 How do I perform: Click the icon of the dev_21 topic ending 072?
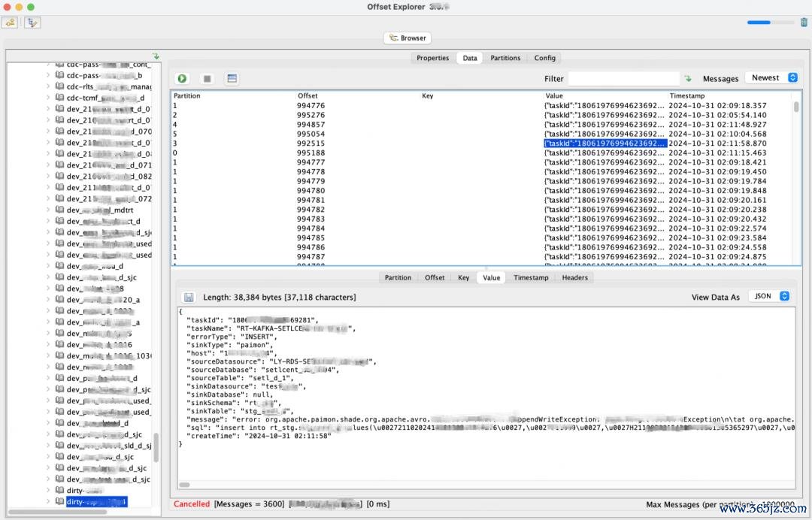tap(60, 198)
